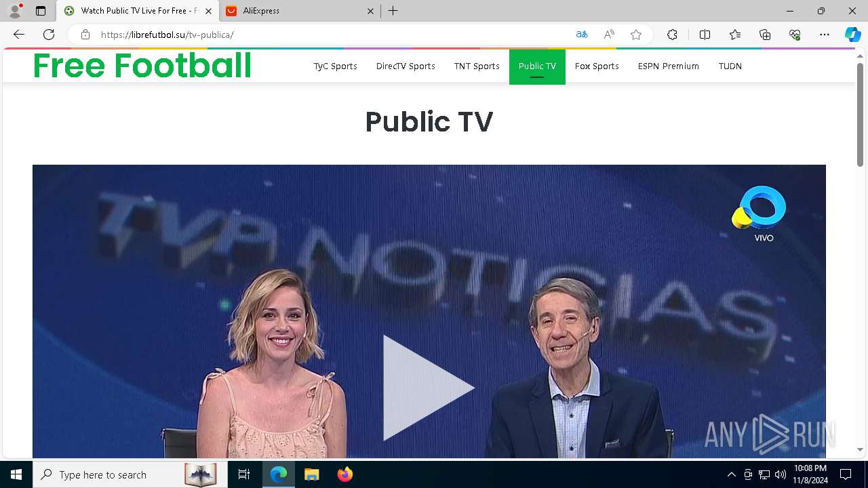Open TNT Sports channel page
Viewport: 868px width, 488px height.
pos(477,66)
